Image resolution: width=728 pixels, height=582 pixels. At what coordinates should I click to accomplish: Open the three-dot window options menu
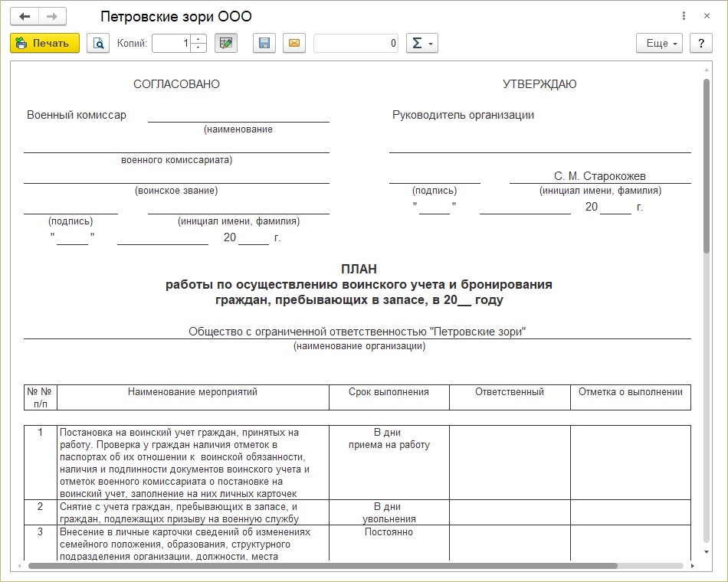click(x=684, y=16)
